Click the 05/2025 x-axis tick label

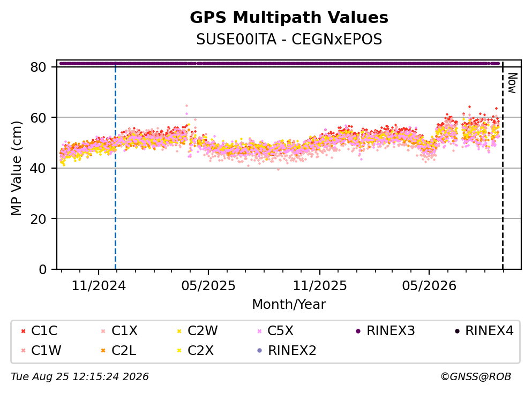click(x=208, y=286)
